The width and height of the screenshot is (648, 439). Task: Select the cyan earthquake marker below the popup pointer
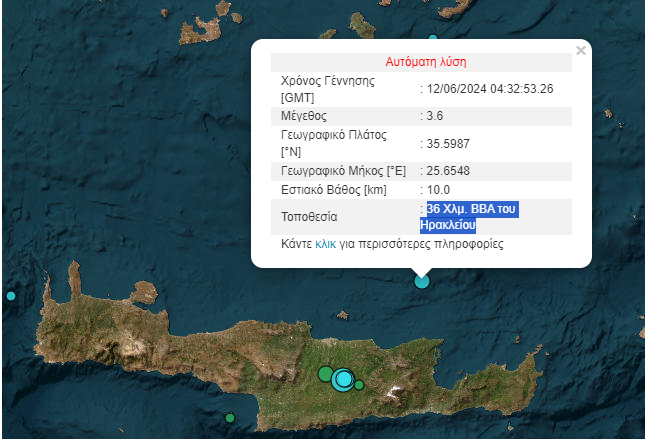click(422, 281)
